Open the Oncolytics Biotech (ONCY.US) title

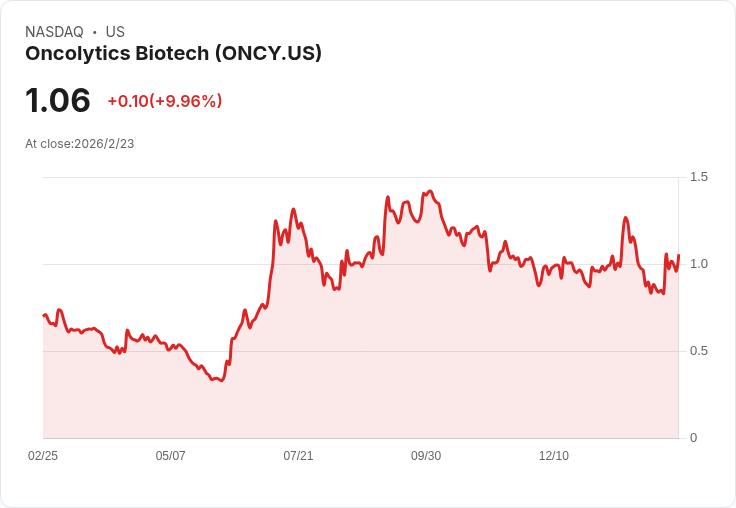[x=173, y=54]
